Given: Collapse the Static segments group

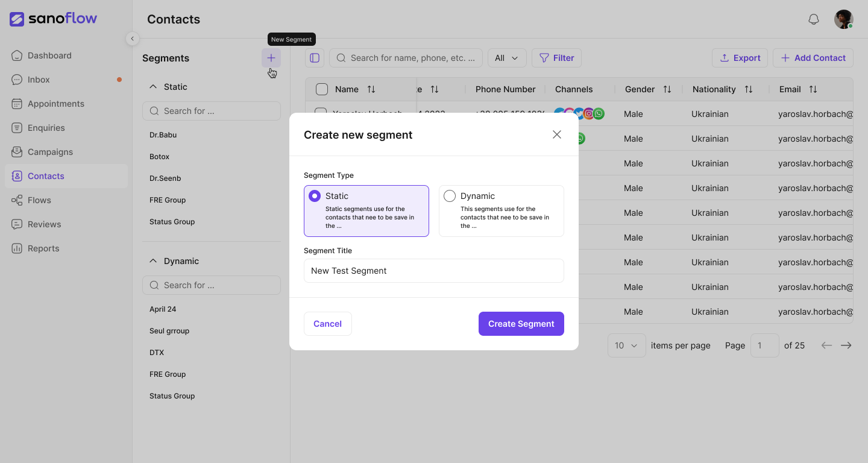Looking at the screenshot, I should click(x=153, y=87).
